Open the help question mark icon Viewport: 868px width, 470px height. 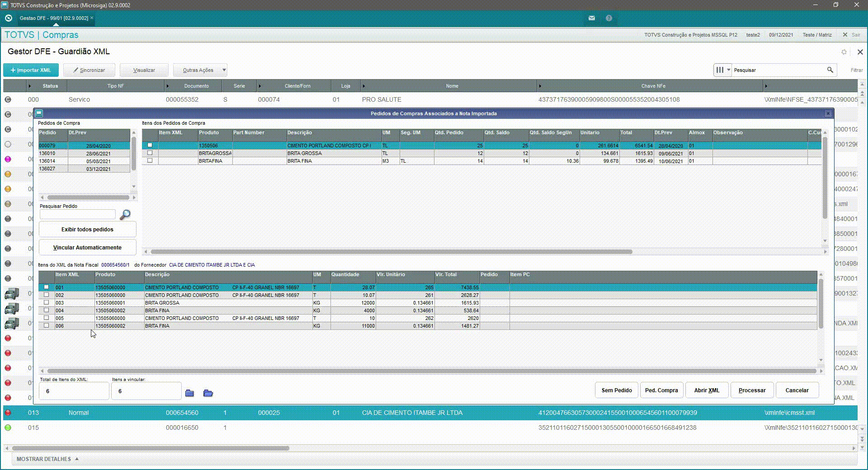(609, 18)
